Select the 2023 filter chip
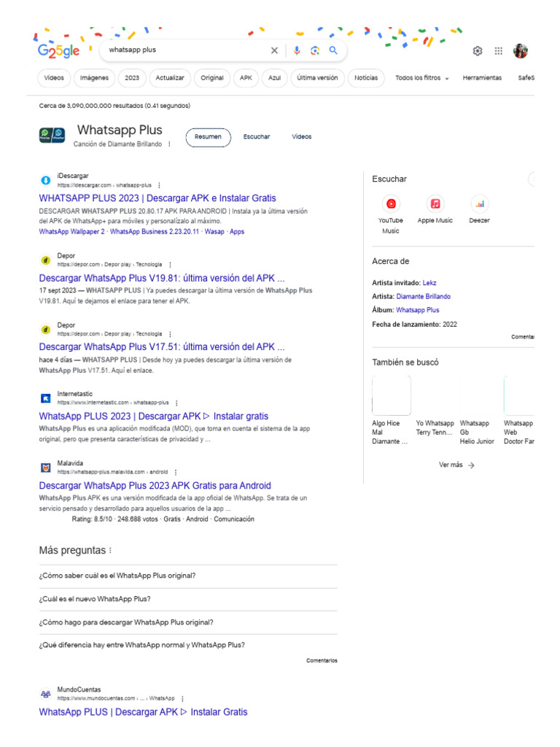Viewport: 560px width, 747px height. coord(132,78)
